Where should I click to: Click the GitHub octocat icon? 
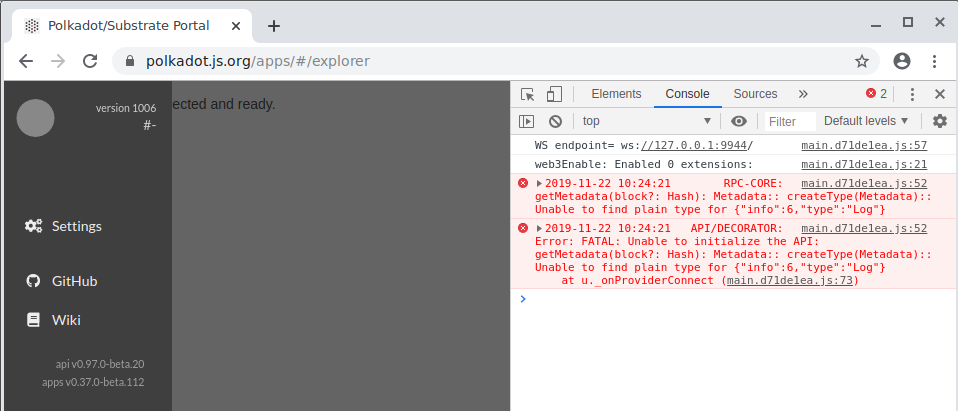(33, 282)
